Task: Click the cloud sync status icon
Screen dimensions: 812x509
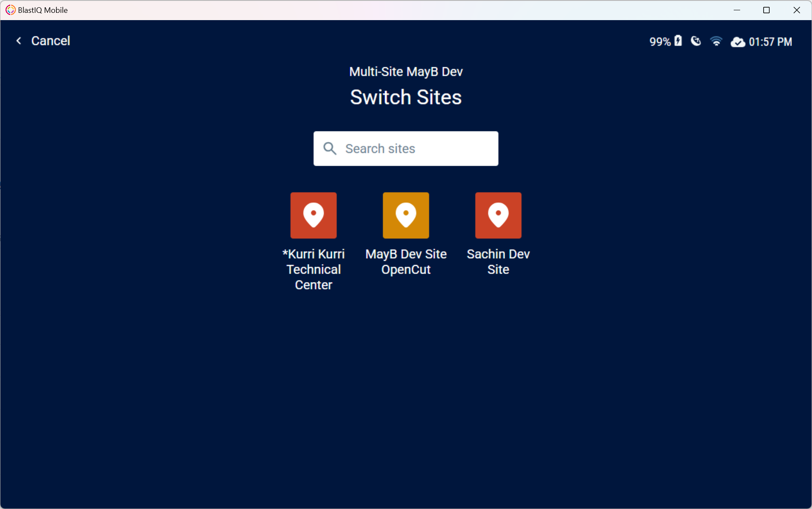Action: [738, 42]
